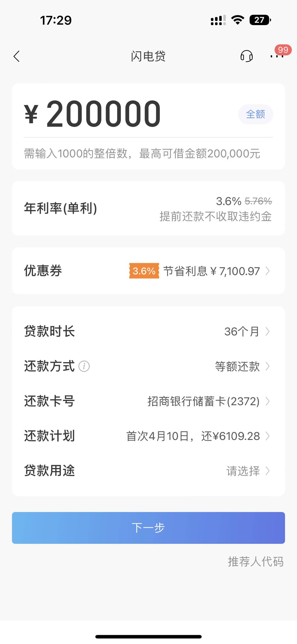The width and height of the screenshot is (297, 644).
Task: Tap the orange 3.6% coupon badge
Action: (144, 271)
